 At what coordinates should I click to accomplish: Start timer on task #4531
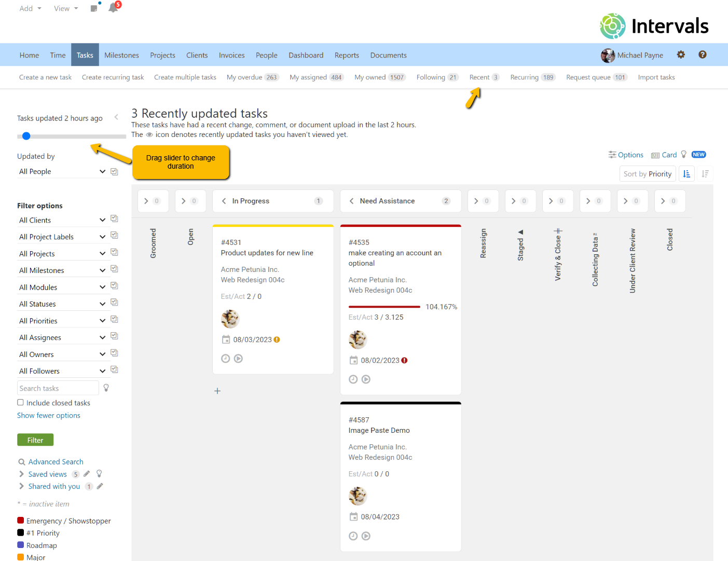(238, 359)
